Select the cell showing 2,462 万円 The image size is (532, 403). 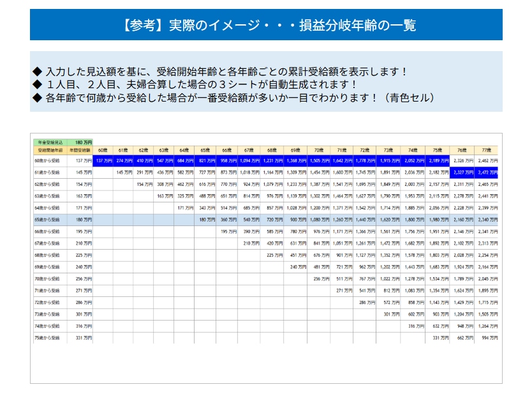(x=487, y=161)
